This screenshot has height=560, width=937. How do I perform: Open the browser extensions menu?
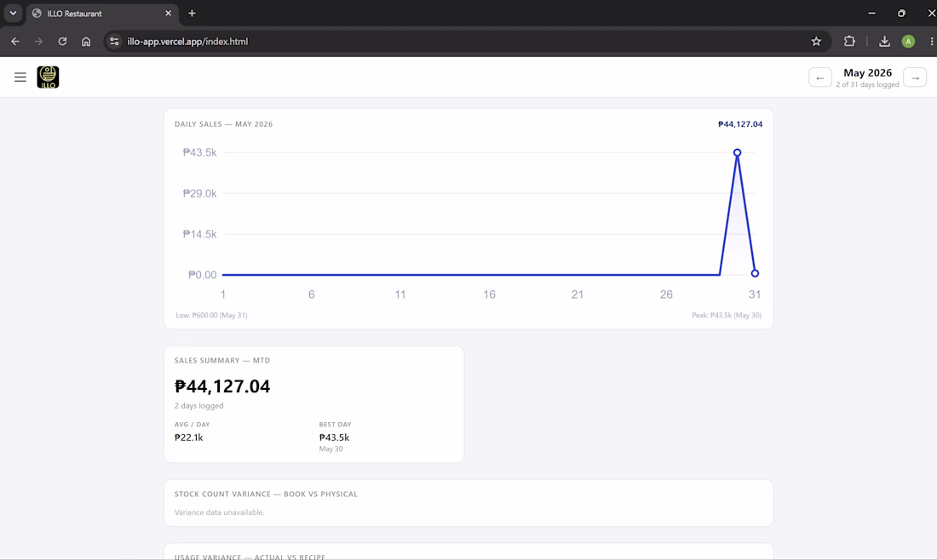(849, 41)
